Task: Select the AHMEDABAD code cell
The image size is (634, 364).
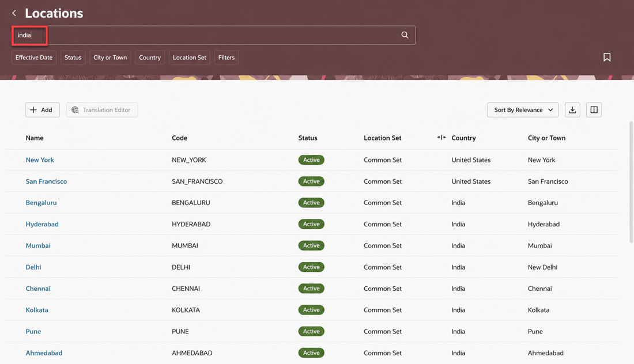Action: pyautogui.click(x=192, y=352)
